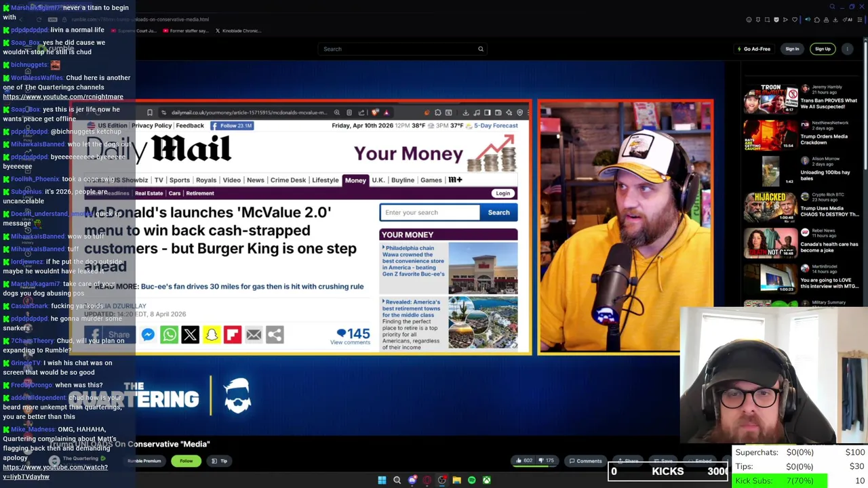Share article via Messenger icon
Image resolution: width=868 pixels, height=488 pixels.
click(148, 334)
